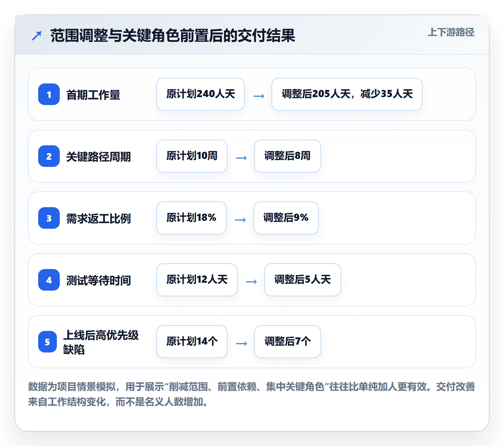Click the '需求返工比例' row label

(x=98, y=219)
